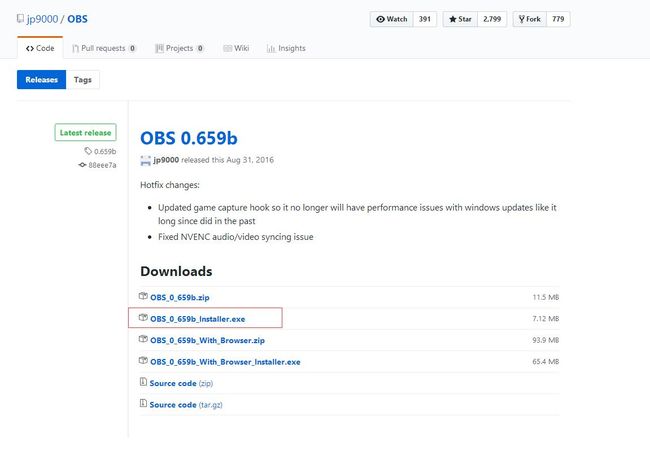Click the 7.12 MB file size

[x=546, y=319]
